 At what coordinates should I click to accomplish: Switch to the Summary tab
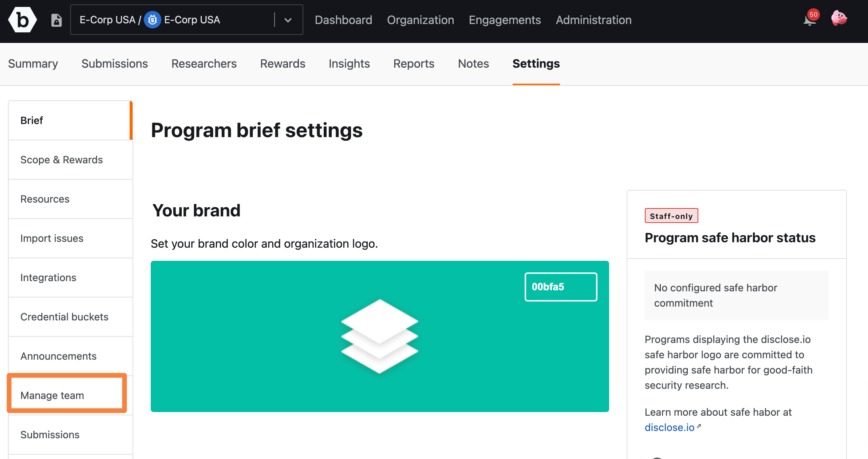point(33,64)
